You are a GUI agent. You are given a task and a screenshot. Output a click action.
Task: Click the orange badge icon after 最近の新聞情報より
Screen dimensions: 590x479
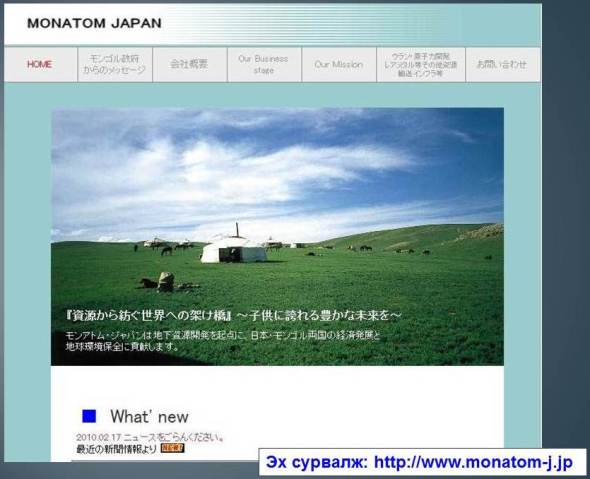click(172, 448)
